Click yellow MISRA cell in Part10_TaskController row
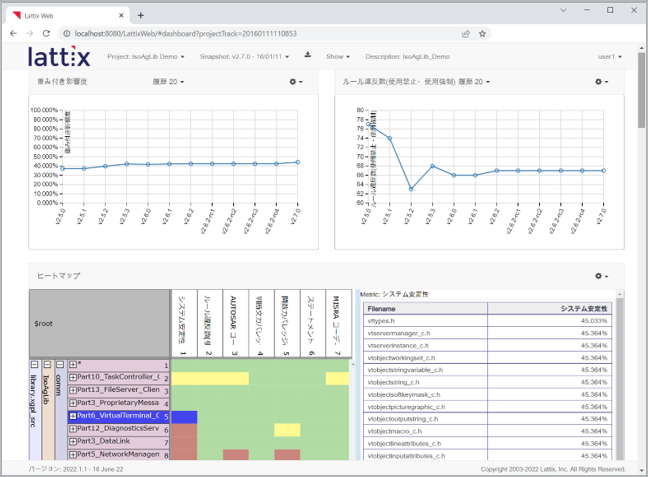 coord(337,379)
